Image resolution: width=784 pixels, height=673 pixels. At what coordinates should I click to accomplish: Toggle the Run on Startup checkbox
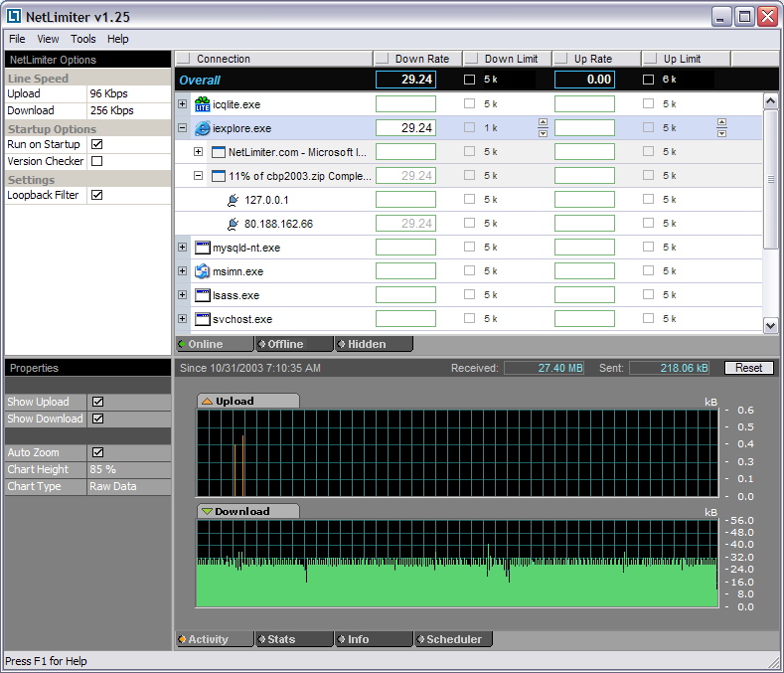coord(97,144)
